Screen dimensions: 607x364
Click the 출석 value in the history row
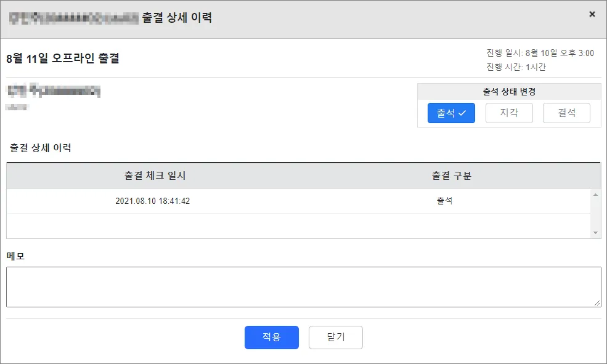click(x=444, y=201)
